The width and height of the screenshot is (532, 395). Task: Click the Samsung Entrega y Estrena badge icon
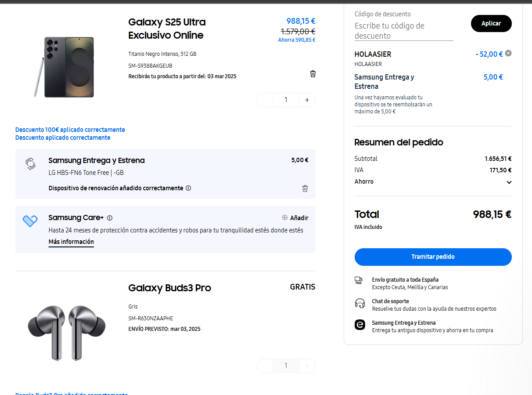click(359, 325)
